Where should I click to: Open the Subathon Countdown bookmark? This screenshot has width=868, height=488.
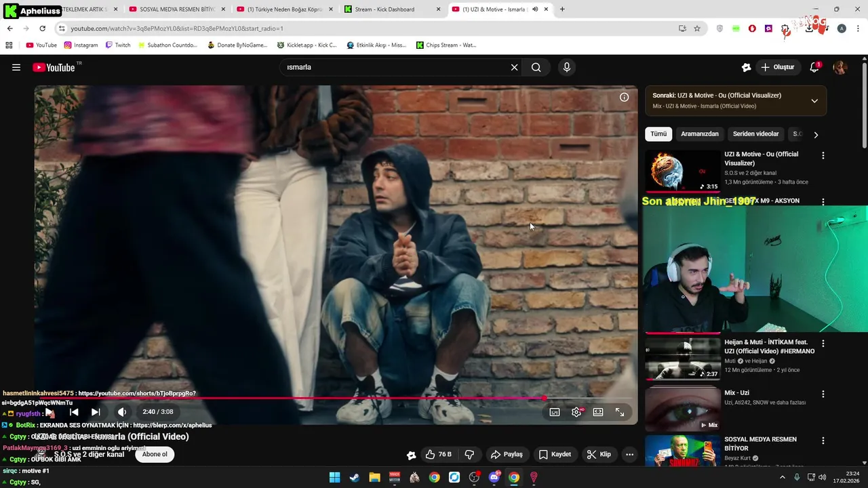(x=167, y=45)
